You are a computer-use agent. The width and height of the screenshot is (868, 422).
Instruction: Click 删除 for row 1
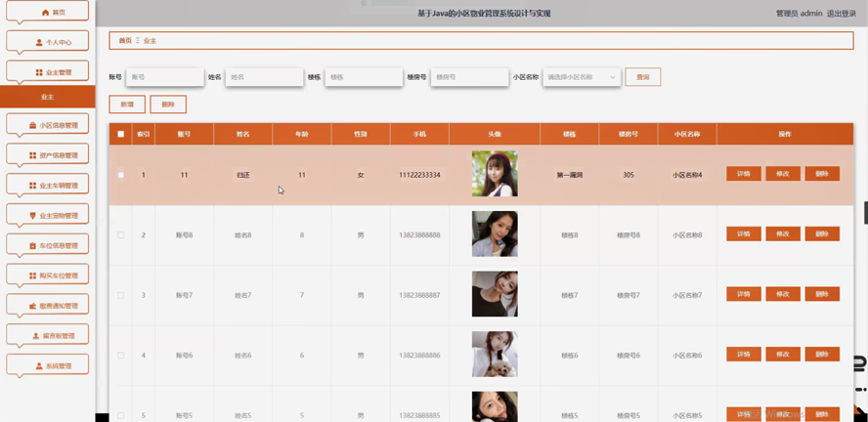822,174
